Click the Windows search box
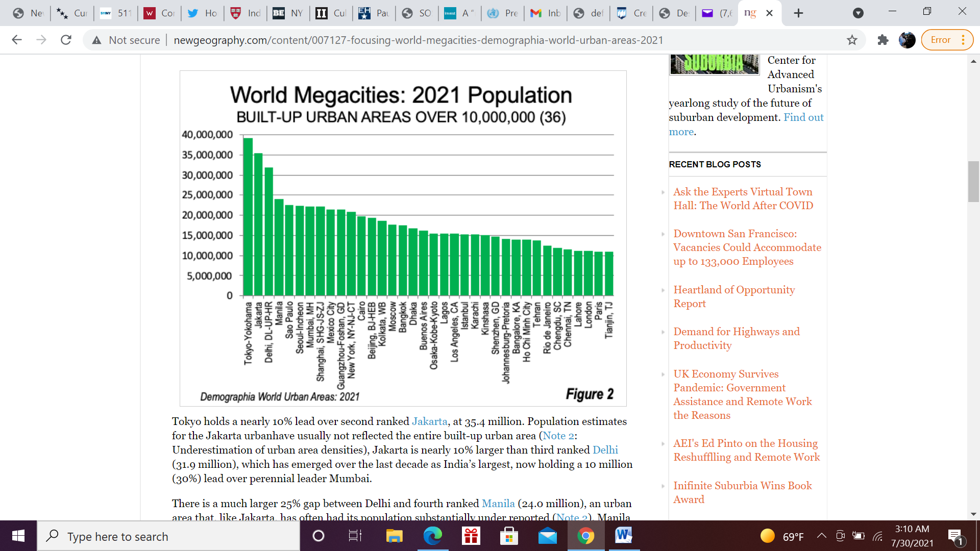The image size is (980, 551). click(x=168, y=536)
